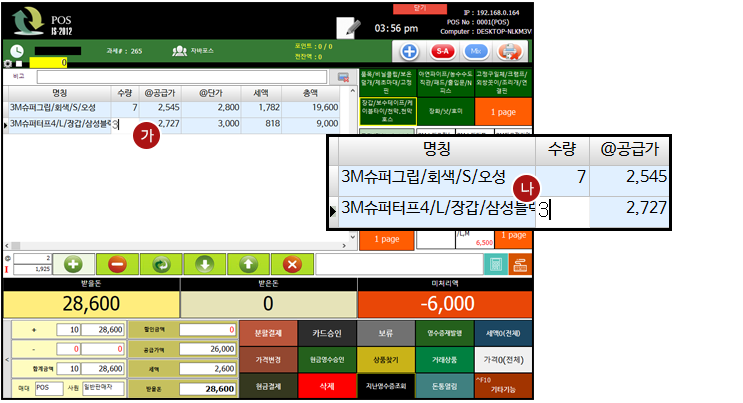Click the red minus quantity button
Screen dimensions: 743x403
point(117,264)
